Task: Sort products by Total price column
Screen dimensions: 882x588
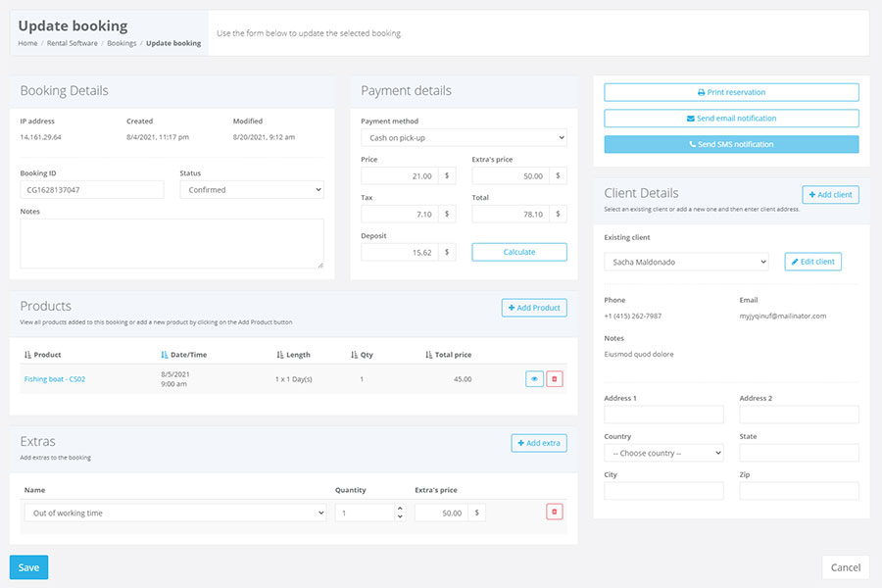Action: 448,355
